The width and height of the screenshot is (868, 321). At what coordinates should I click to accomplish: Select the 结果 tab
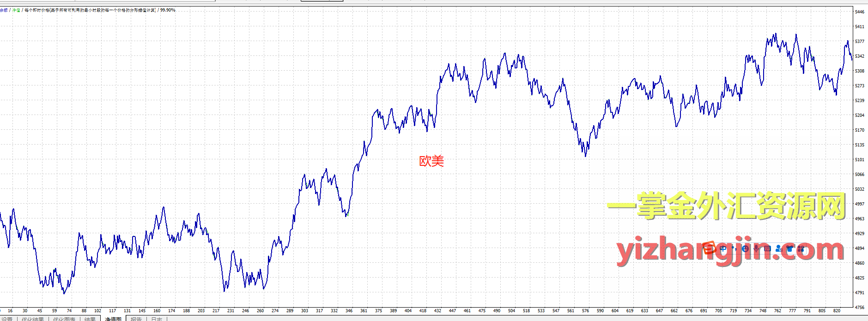(x=90, y=319)
